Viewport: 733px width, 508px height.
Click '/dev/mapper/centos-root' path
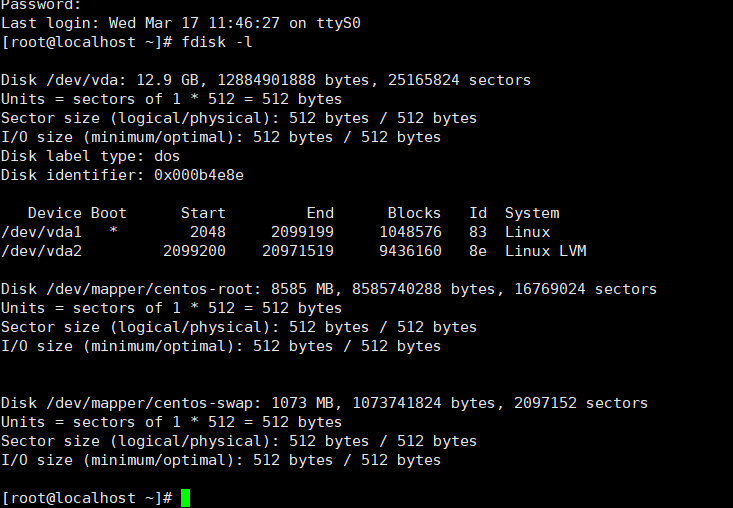click(149, 289)
